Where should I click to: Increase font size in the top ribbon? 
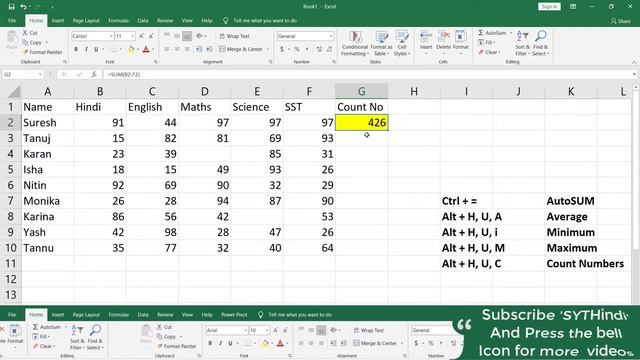point(141,36)
